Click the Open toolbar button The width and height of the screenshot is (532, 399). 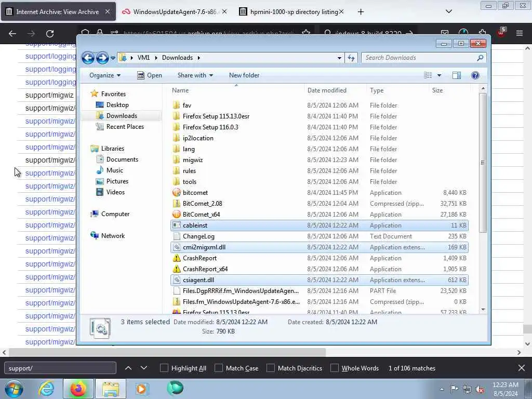(150, 75)
